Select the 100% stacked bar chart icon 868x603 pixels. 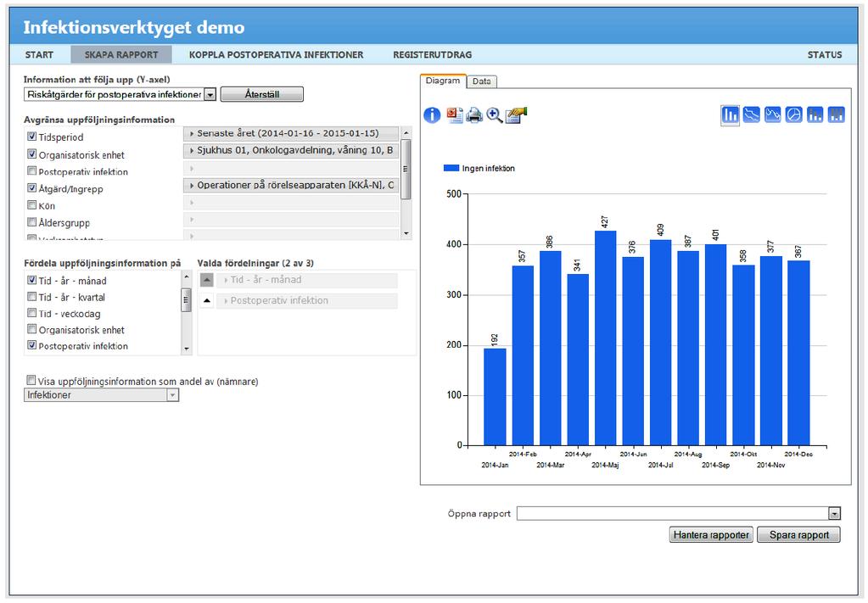pyautogui.click(x=836, y=115)
